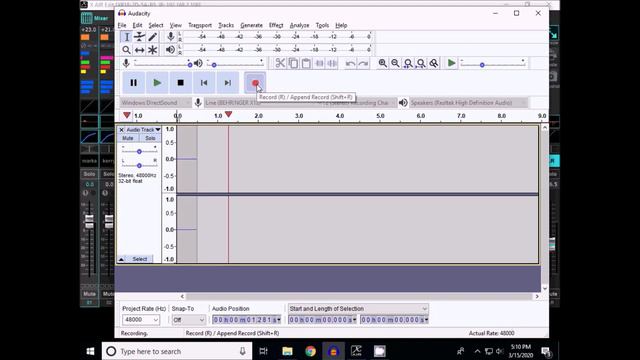Open the File menu
Image resolution: width=640 pixels, height=360 pixels.
pos(122,25)
